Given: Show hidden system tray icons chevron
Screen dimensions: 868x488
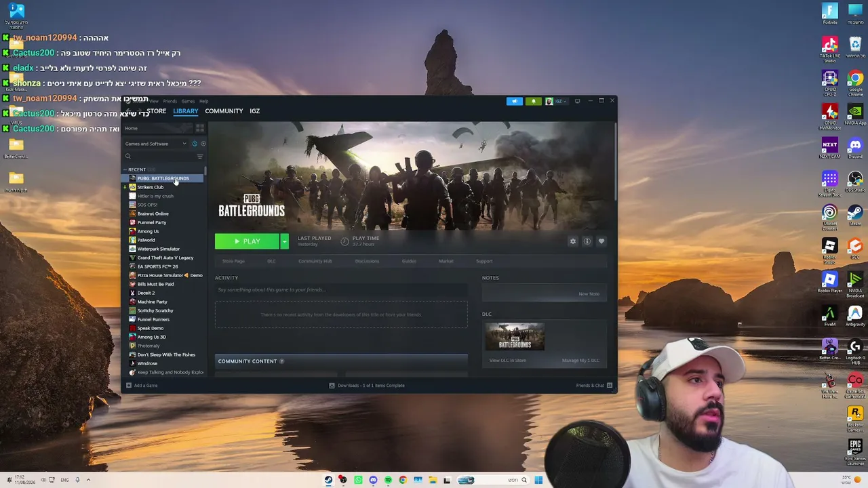Looking at the screenshot, I should pos(88,480).
